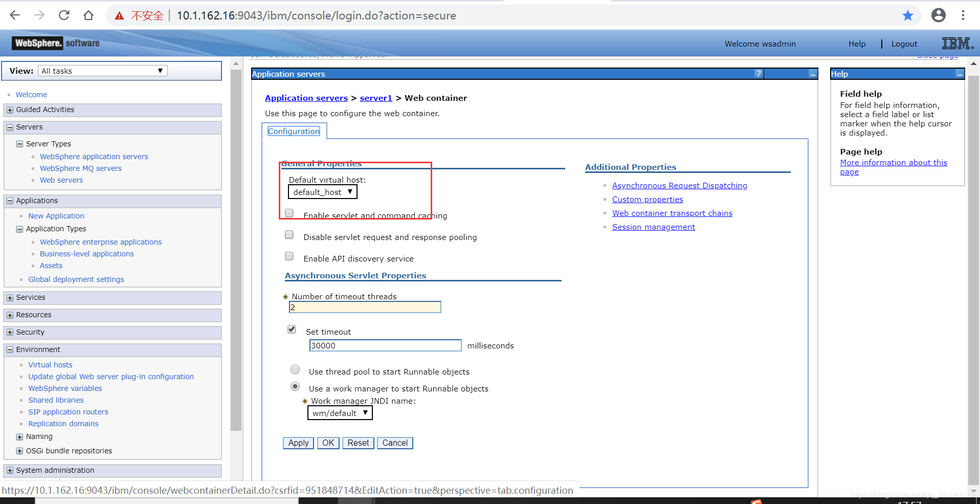Uncheck the Set timeout checkbox

[292, 330]
